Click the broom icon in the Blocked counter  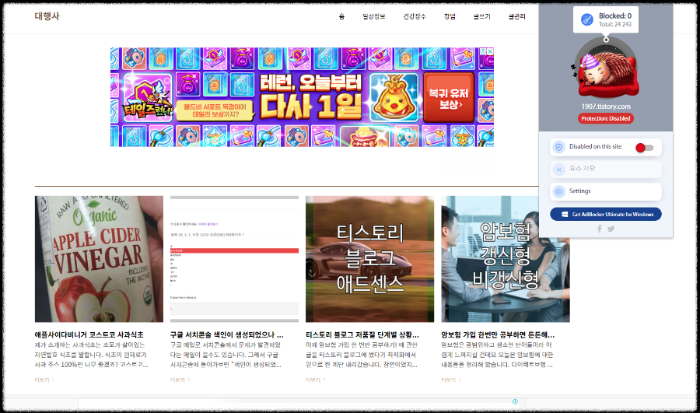coord(587,20)
